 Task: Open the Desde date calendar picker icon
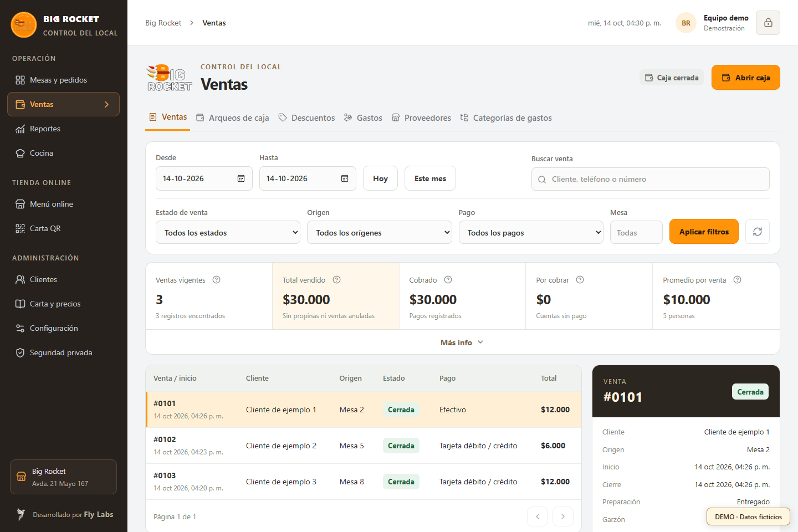tap(241, 178)
